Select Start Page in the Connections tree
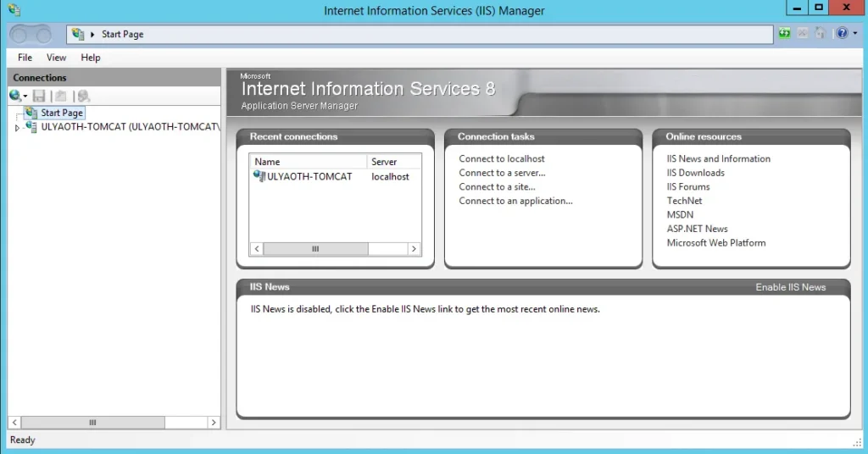Viewport: 868px width, 454px height. coord(61,113)
